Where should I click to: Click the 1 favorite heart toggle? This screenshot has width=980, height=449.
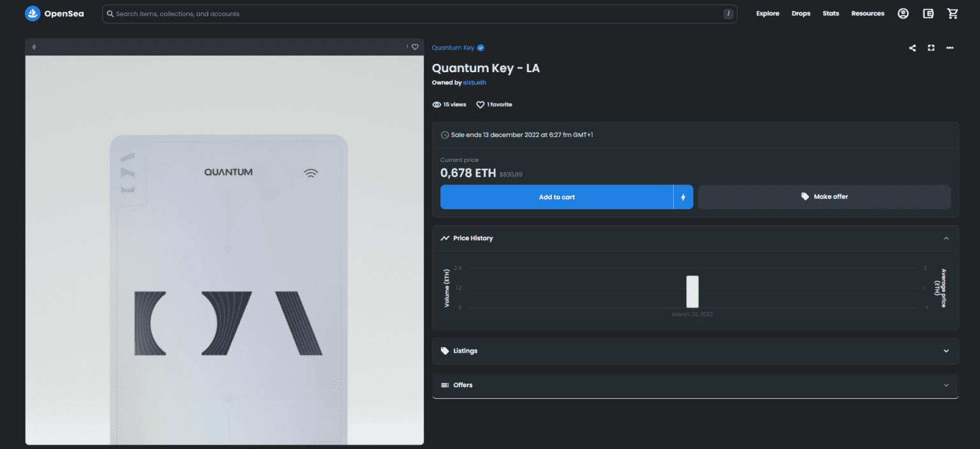pos(480,104)
